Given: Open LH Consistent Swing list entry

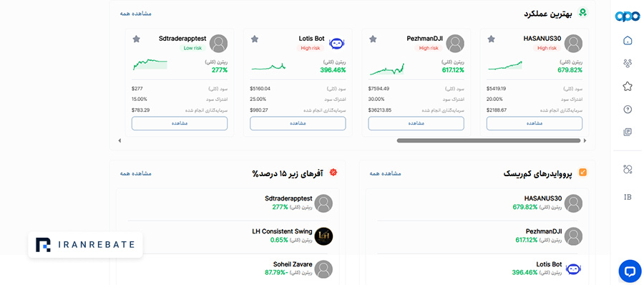Looking at the screenshot, I should click(230, 236).
